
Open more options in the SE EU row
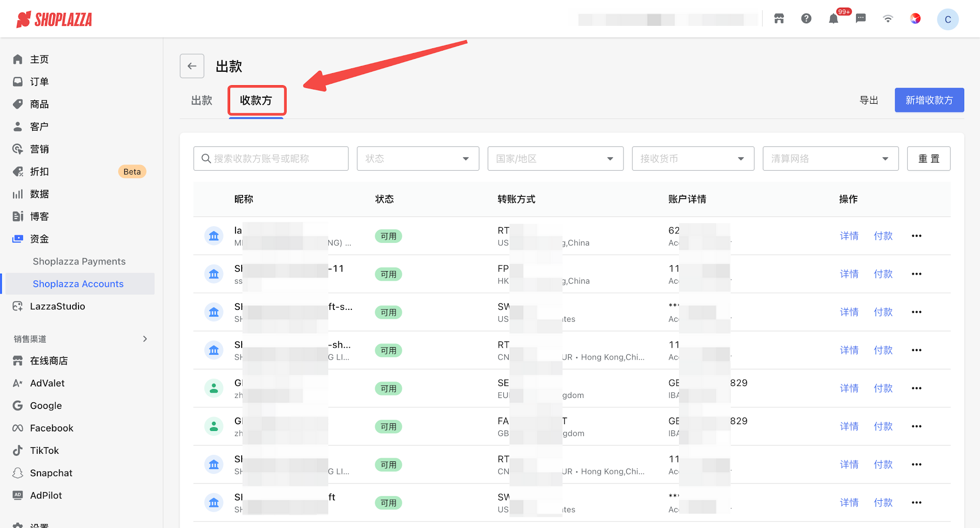click(916, 388)
